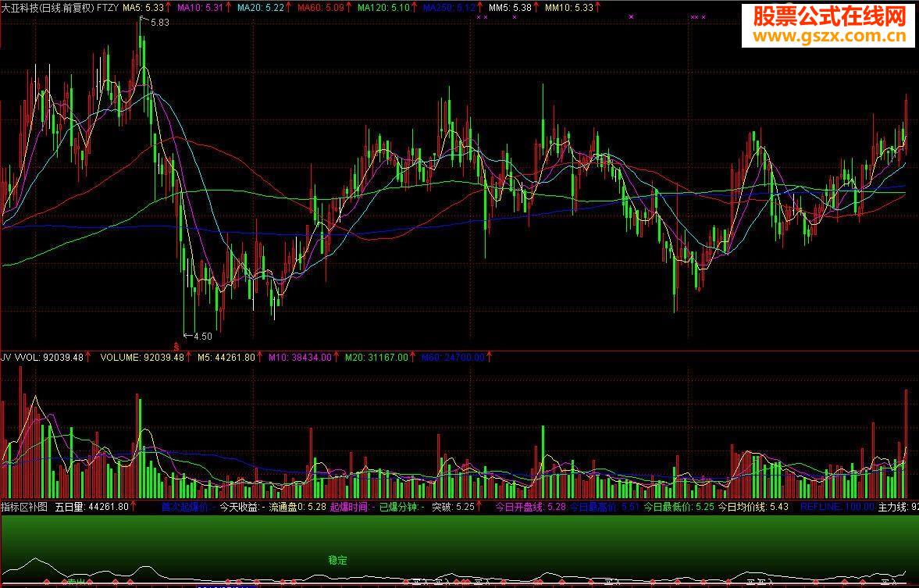The height and width of the screenshot is (588, 919).
Task: Click the volume M20: 31167.00 label
Action: tap(376, 357)
